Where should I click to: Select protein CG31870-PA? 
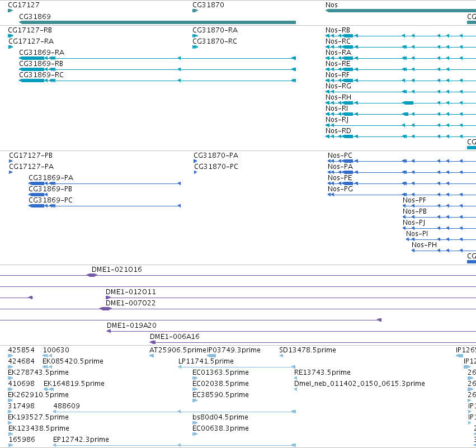(216, 155)
